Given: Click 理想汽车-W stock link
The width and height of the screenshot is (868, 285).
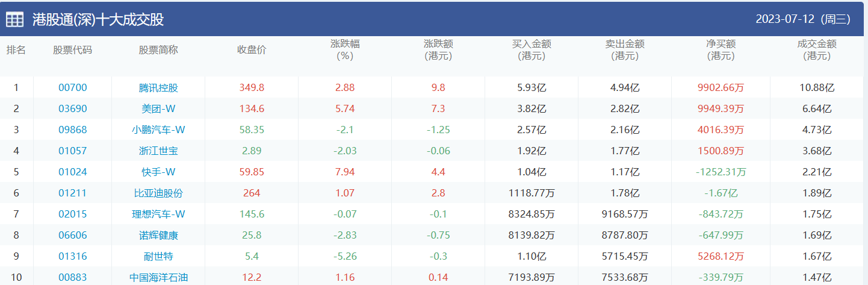Looking at the screenshot, I should pyautogui.click(x=158, y=215).
